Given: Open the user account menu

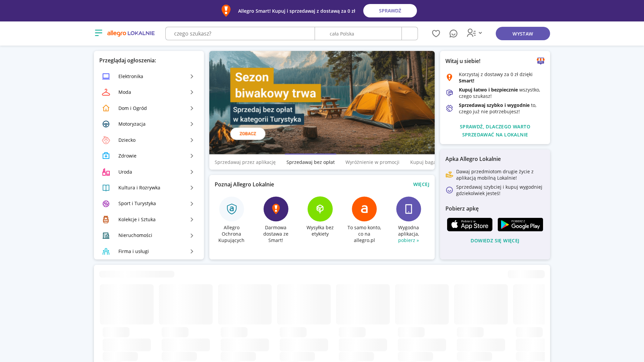Looking at the screenshot, I should [475, 33].
